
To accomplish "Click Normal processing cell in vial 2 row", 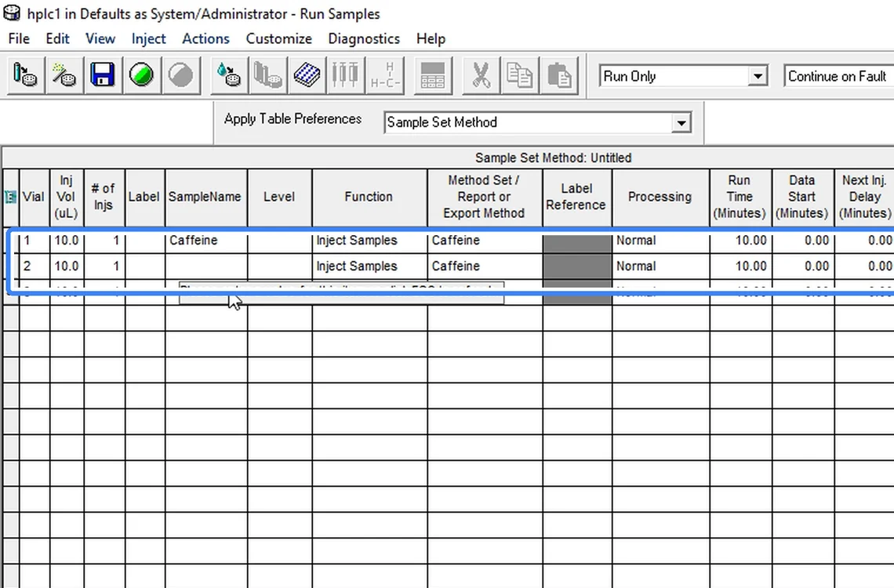I will [661, 266].
